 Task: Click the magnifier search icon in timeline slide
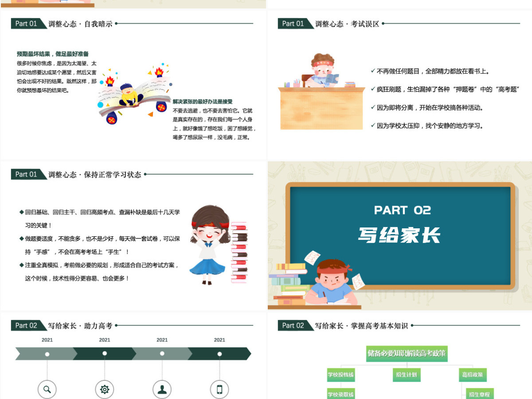pos(47,390)
